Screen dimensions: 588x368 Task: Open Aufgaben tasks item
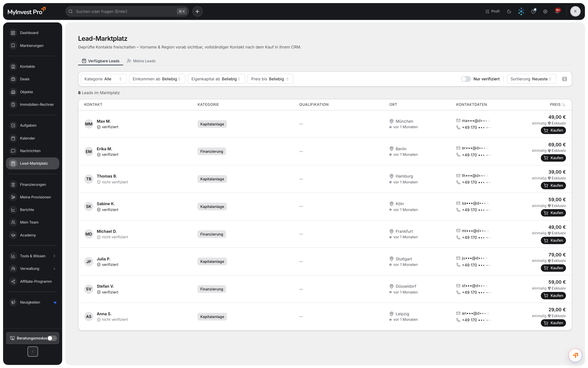coord(33,125)
